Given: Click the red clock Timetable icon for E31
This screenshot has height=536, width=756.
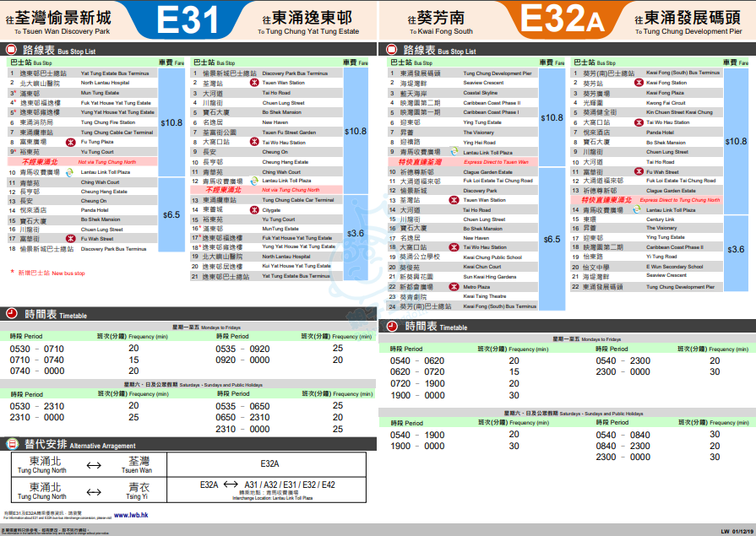Looking at the screenshot, I should (12, 314).
